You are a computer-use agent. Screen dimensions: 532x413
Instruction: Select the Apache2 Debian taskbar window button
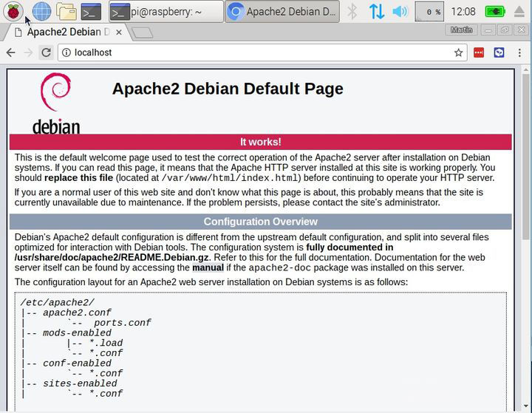click(282, 12)
